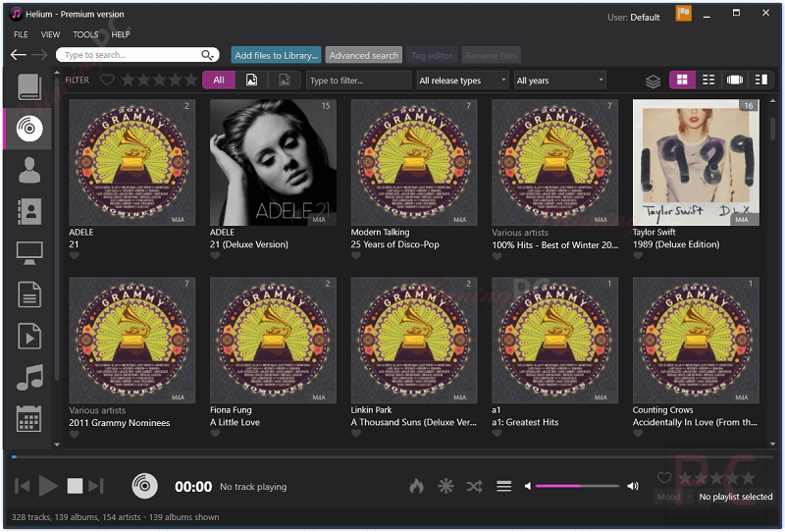The image size is (785, 532).
Task: Open the HELP menu
Action: 120,34
